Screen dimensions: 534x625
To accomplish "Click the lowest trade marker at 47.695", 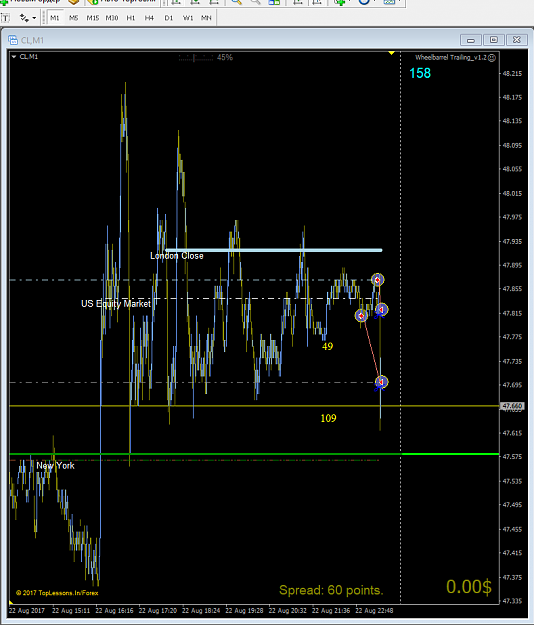I will pos(381,382).
